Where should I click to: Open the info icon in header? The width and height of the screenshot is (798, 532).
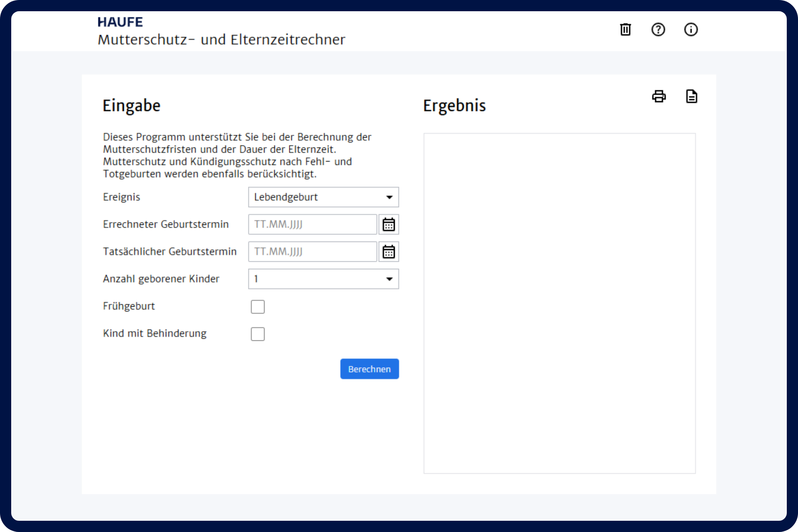pos(691,30)
